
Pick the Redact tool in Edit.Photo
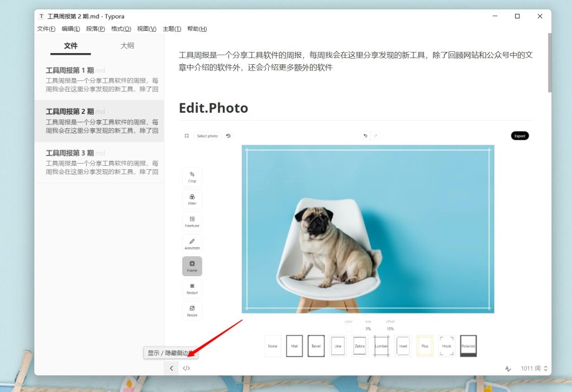click(192, 289)
